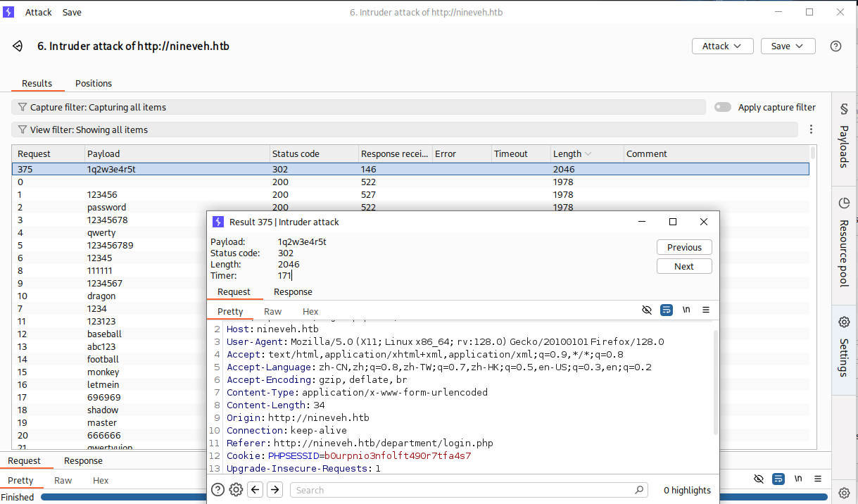The width and height of the screenshot is (858, 504).
Task: Switch to the Raw view in the Result 375 window
Action: (272, 311)
